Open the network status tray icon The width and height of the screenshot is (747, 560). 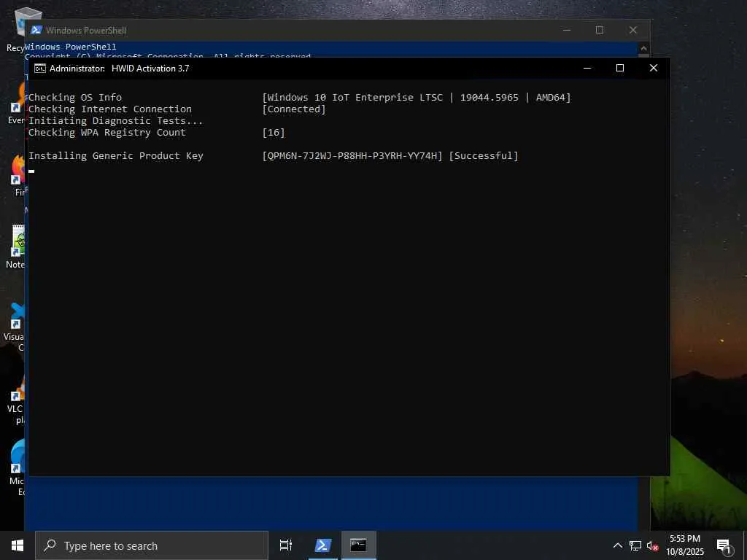635,545
